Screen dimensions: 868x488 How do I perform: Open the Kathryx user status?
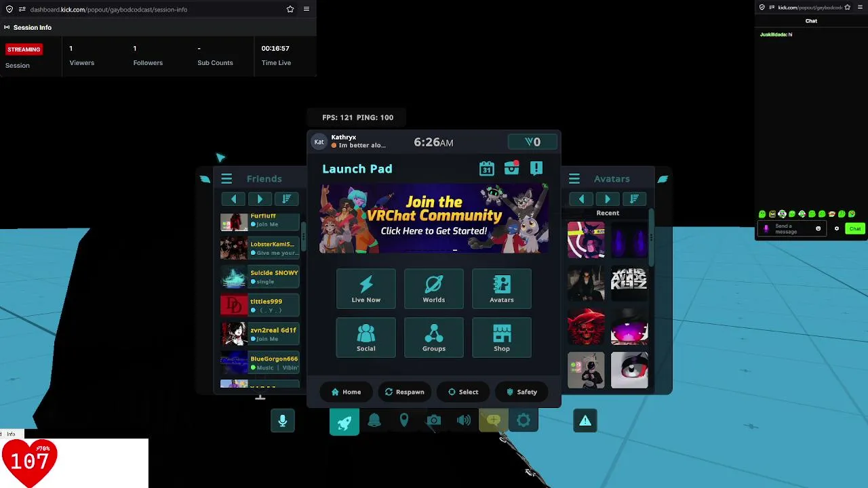(x=349, y=141)
